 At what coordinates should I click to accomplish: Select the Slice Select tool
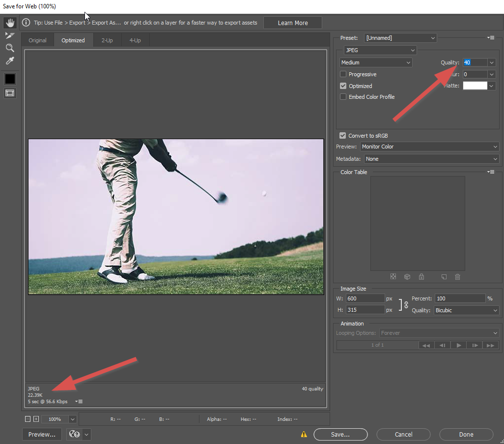(x=10, y=35)
